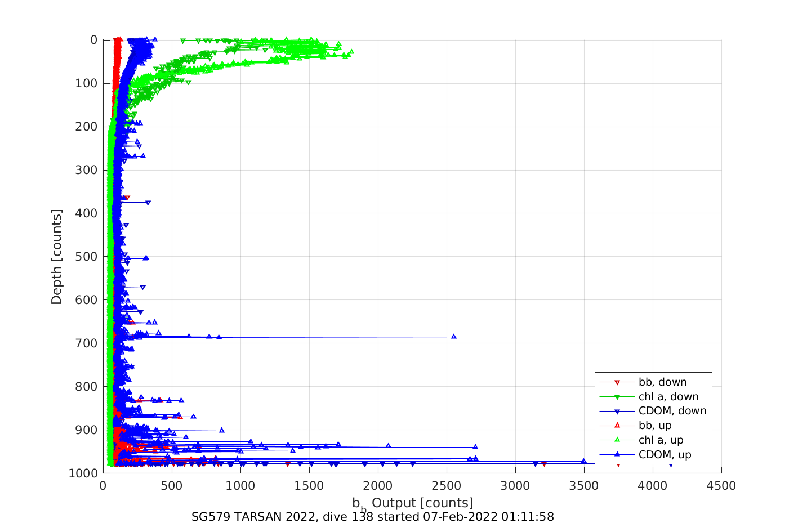Click the x-axis tick label 1500
Viewport: 798px width, 532px height.
point(309,486)
